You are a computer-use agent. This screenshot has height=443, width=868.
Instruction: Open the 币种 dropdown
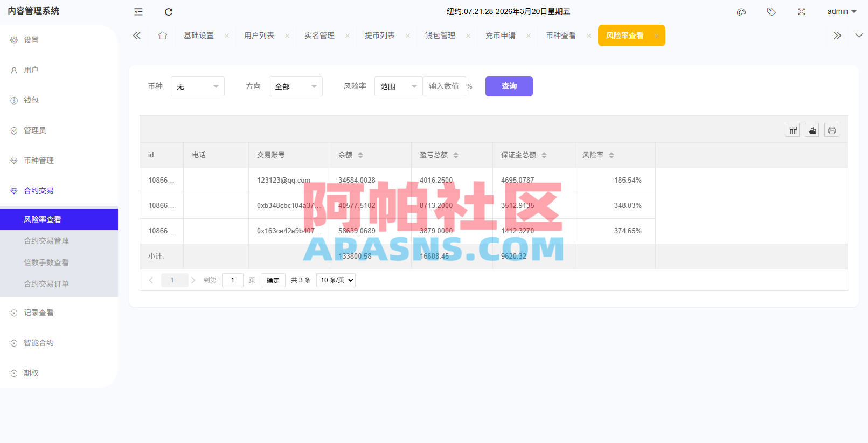coord(198,86)
